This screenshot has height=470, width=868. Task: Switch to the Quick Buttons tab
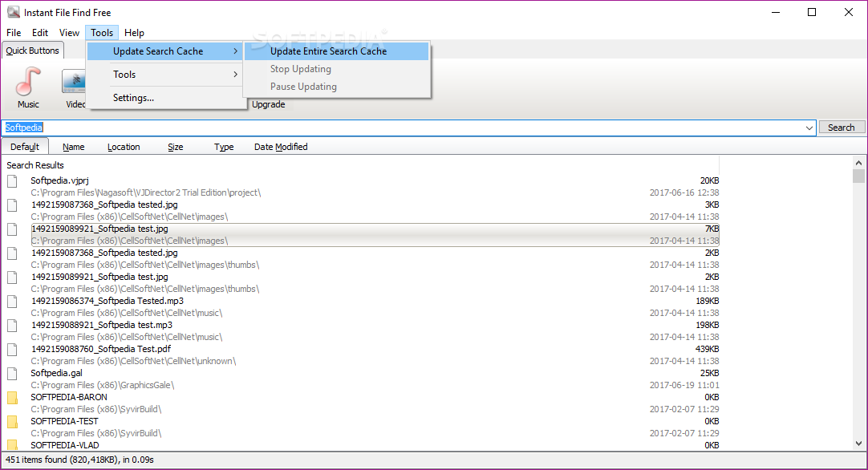32,51
